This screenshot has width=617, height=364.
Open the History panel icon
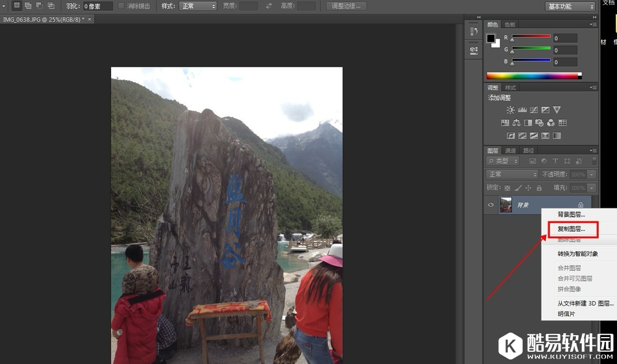pyautogui.click(x=474, y=31)
